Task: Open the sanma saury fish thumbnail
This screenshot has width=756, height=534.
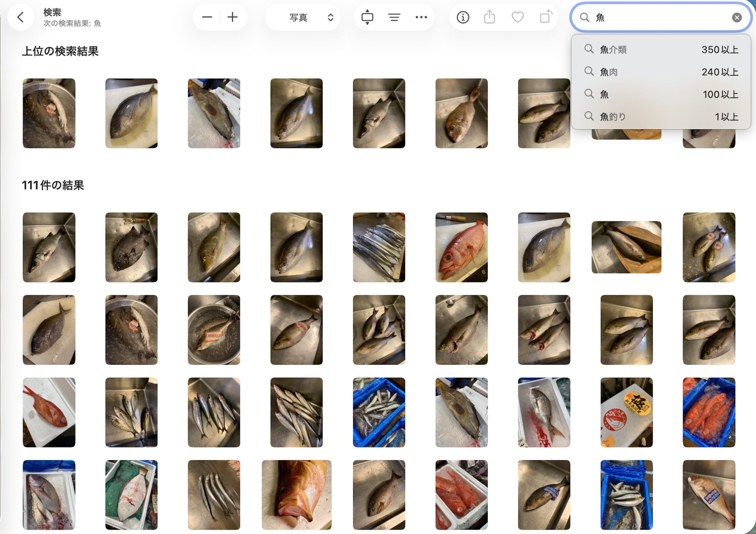Action: click(379, 247)
